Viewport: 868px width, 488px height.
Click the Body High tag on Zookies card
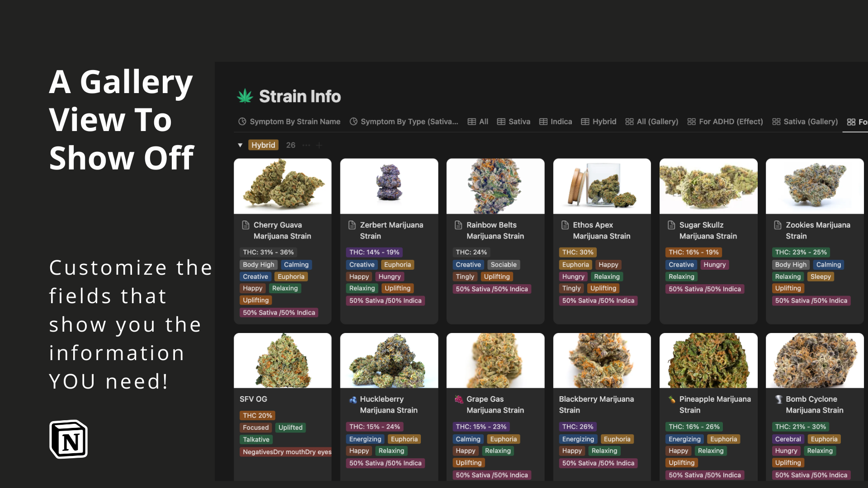click(x=790, y=265)
